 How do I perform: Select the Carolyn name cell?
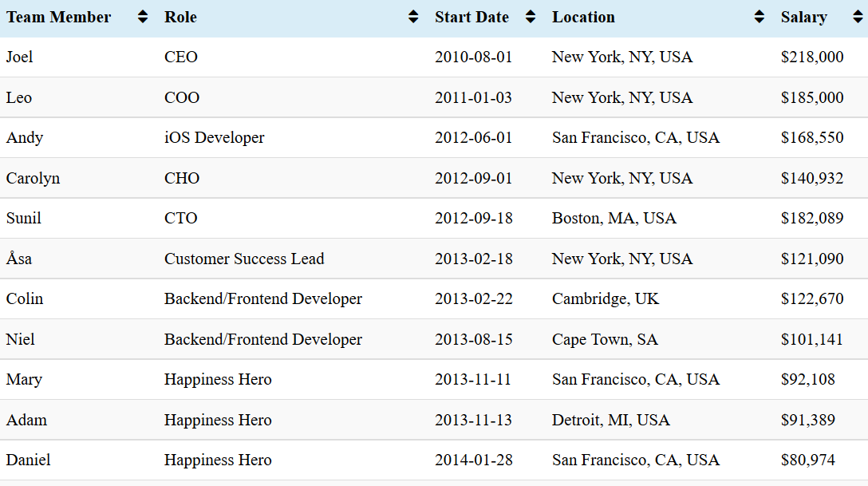(x=33, y=178)
